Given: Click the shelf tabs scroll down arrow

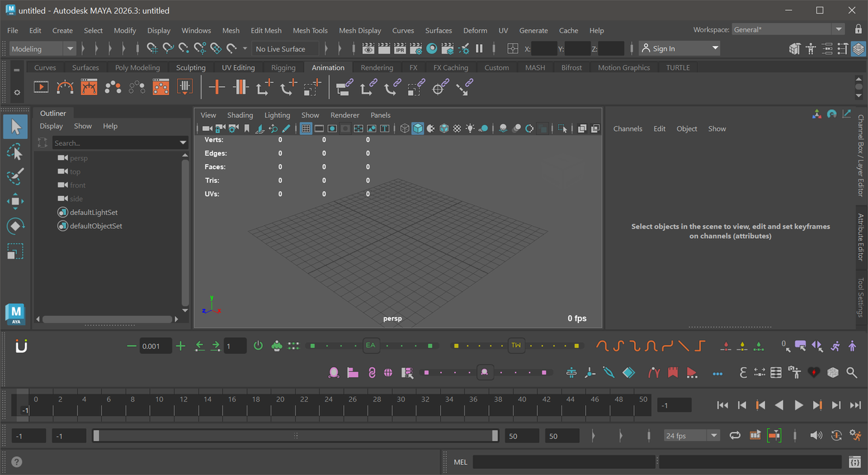Looking at the screenshot, I should (859, 94).
